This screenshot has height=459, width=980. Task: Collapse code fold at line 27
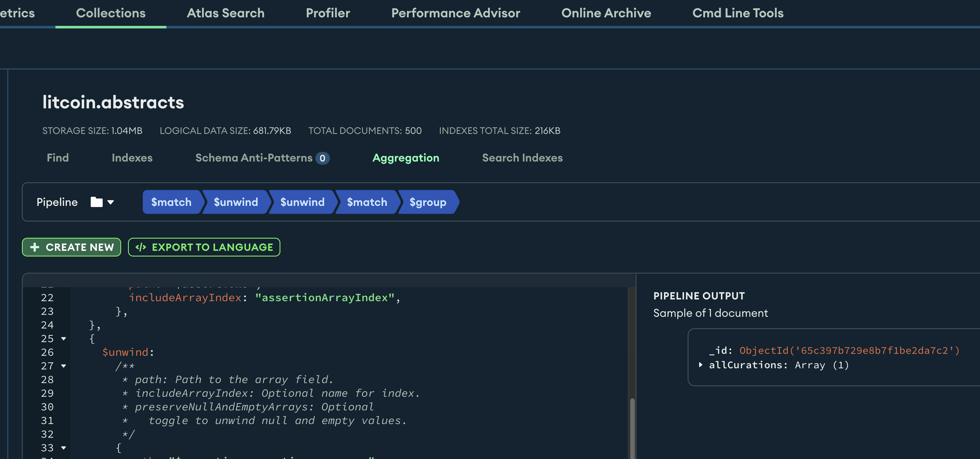(63, 366)
